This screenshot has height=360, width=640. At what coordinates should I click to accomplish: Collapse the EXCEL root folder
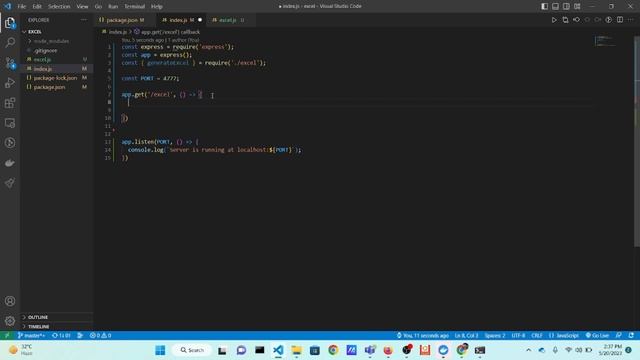pos(35,32)
